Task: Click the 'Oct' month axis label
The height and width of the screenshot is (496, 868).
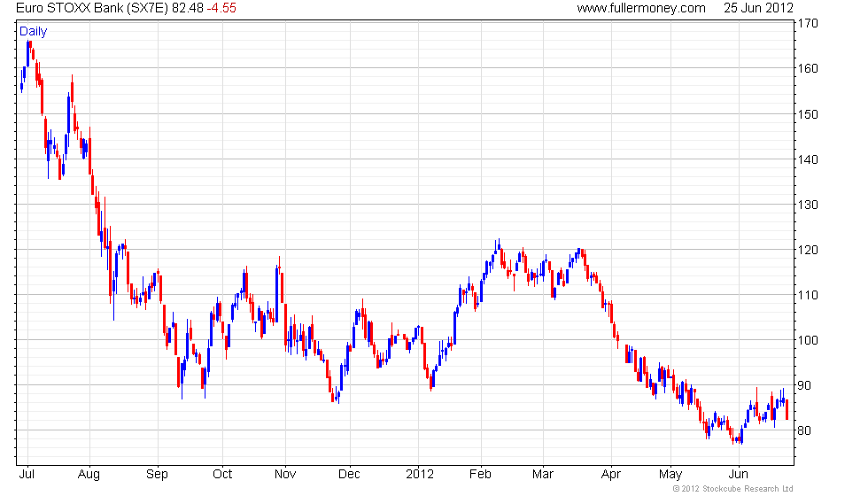Action: coord(222,475)
